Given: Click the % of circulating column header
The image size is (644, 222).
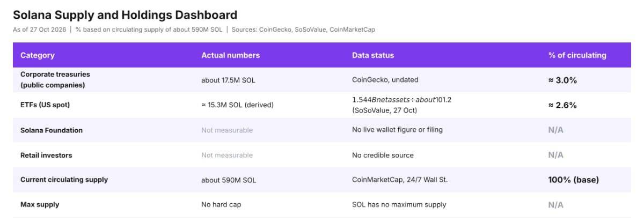Looking at the screenshot, I should click(577, 55).
